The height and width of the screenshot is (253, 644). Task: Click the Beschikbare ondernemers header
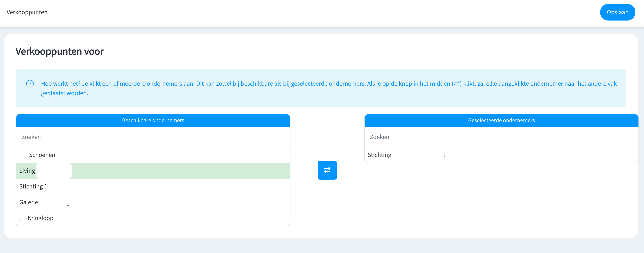[153, 120]
